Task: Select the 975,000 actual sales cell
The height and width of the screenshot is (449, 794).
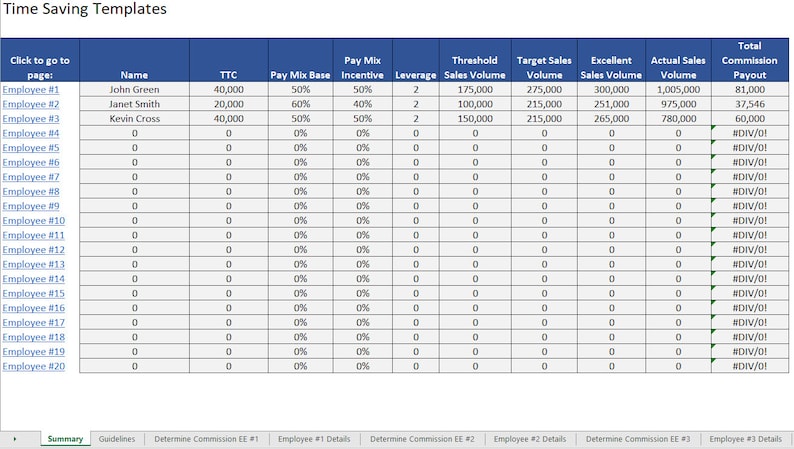Action: 678,104
